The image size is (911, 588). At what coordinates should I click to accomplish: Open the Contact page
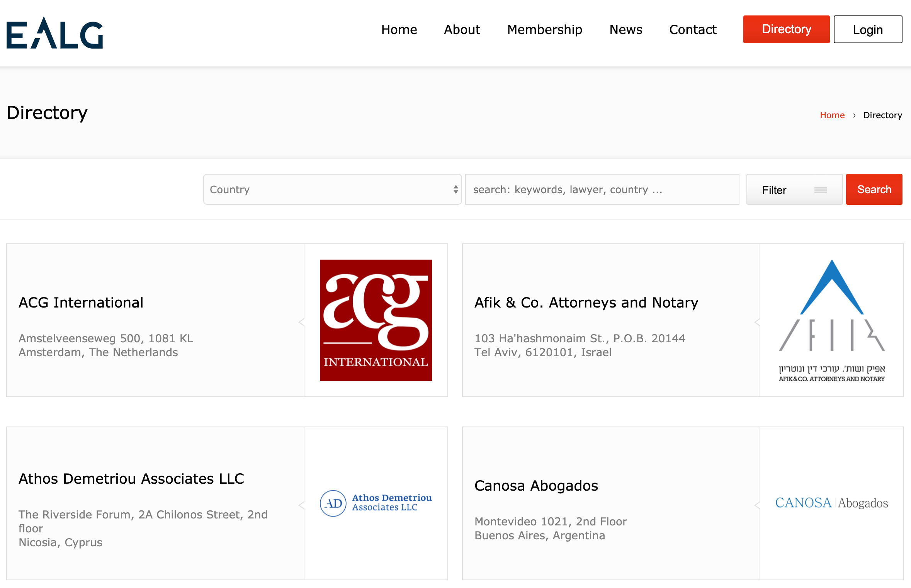point(693,29)
